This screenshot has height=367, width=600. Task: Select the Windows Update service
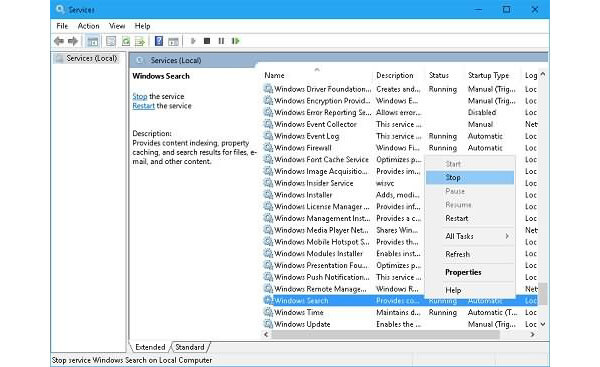tap(302, 324)
